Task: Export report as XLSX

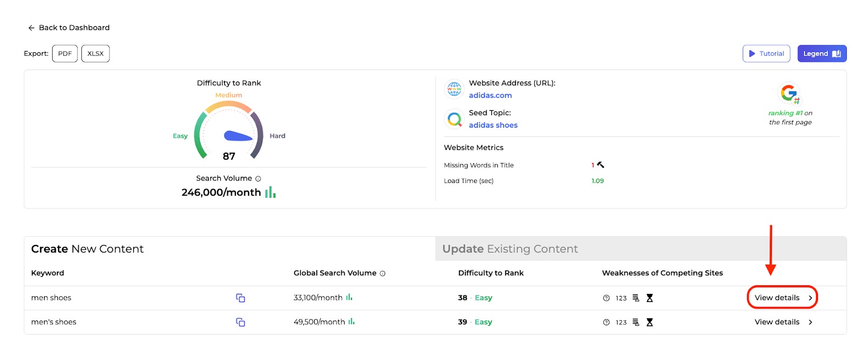Action: 95,54
